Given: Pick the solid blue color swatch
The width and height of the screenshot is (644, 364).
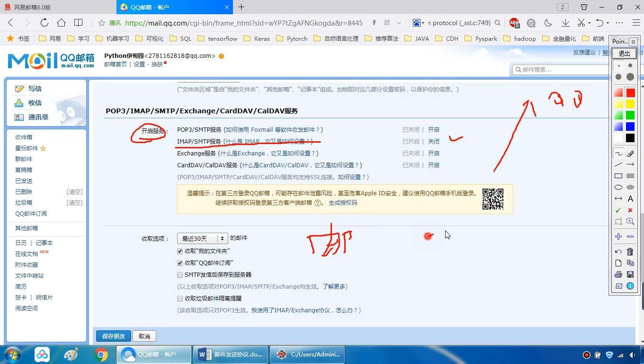Looking at the screenshot, I should pyautogui.click(x=630, y=127).
